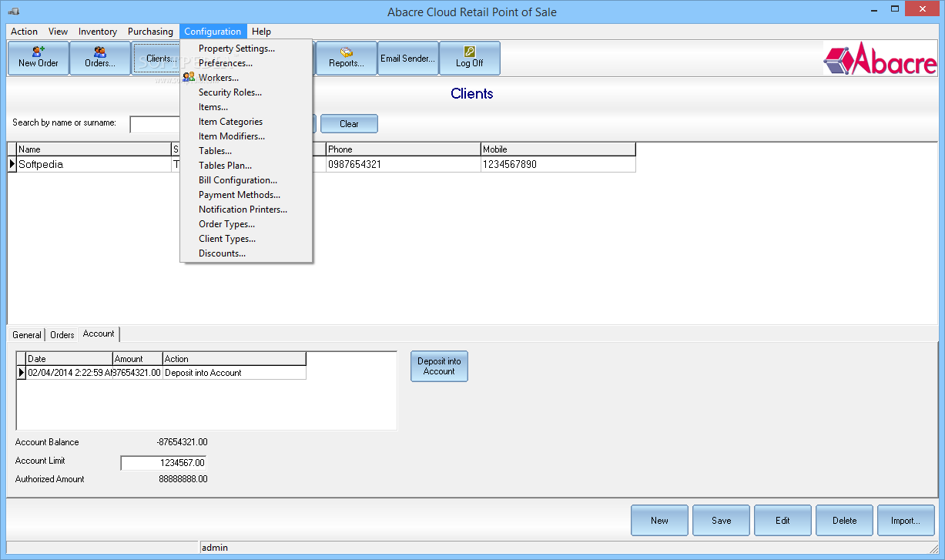Open Items in Configuration menu
945x560 pixels.
246,107
